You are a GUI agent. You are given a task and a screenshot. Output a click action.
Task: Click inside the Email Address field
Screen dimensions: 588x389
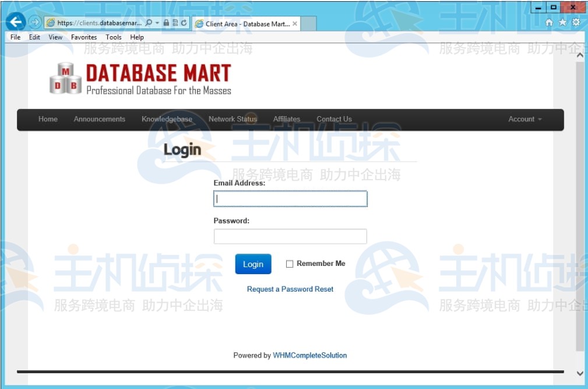pos(290,198)
